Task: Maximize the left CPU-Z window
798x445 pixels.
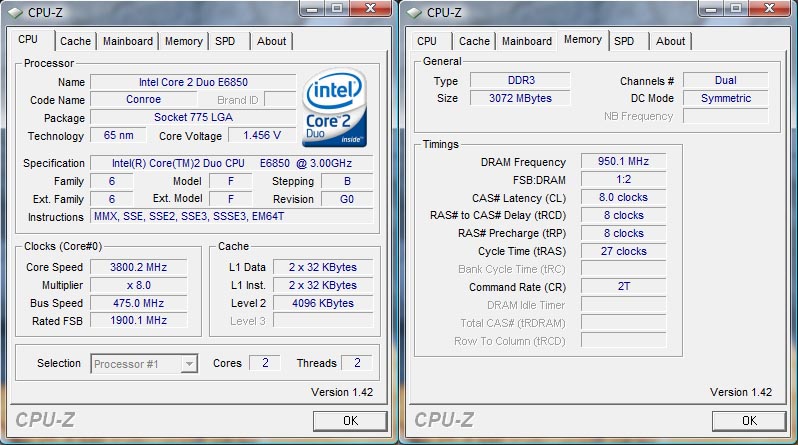Action: 336,9
